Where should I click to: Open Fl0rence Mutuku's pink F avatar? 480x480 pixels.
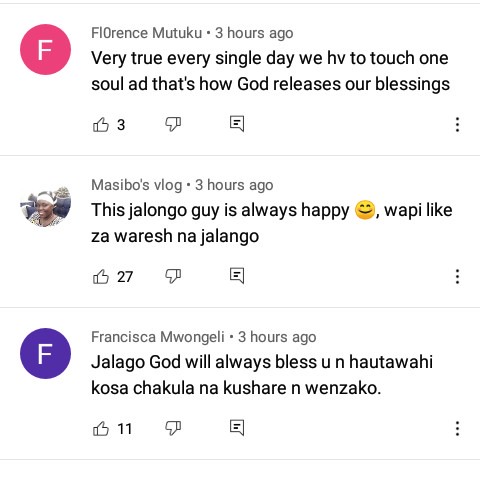pos(45,49)
